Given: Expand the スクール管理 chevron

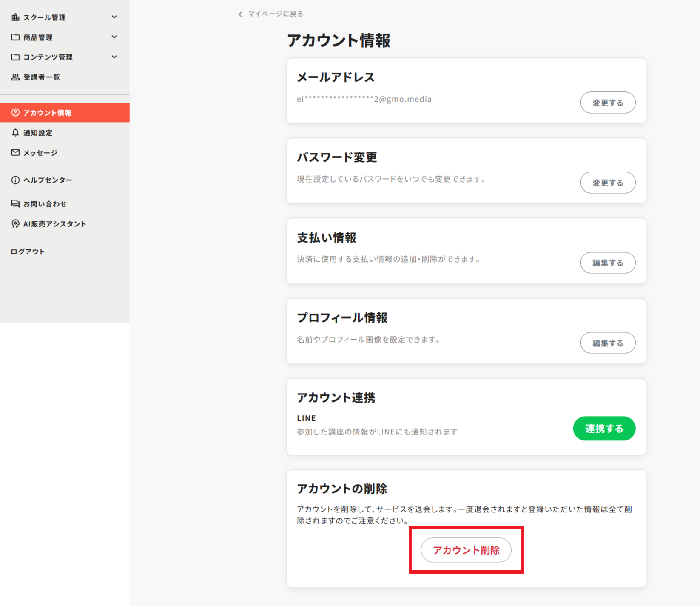Looking at the screenshot, I should tap(114, 17).
